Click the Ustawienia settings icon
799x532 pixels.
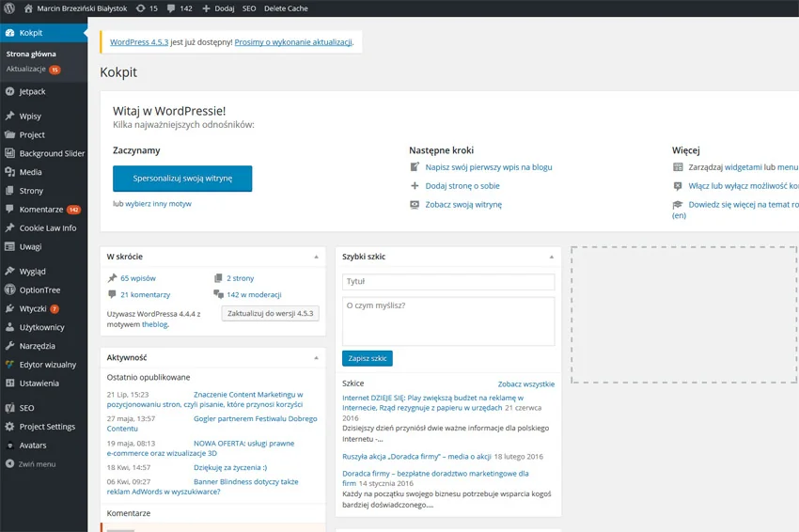(x=9, y=383)
